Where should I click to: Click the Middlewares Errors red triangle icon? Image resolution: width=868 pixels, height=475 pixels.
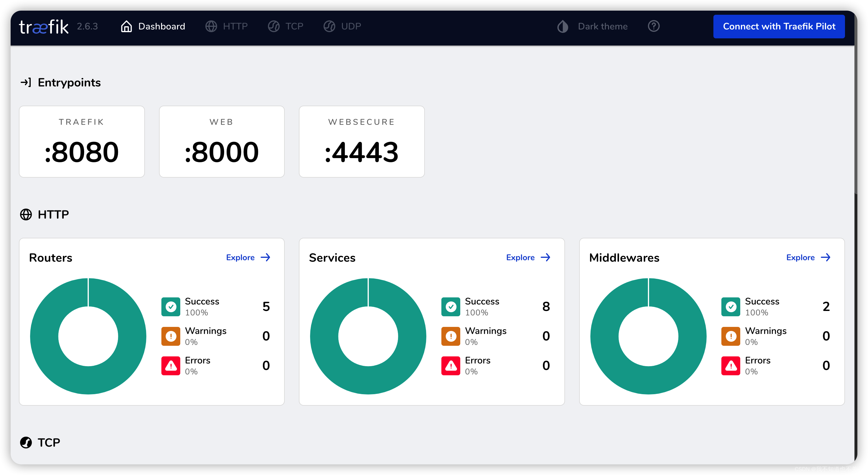click(x=731, y=366)
